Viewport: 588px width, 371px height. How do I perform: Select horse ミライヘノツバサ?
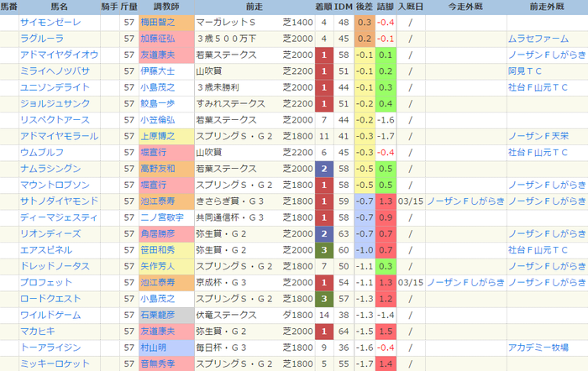(55, 71)
